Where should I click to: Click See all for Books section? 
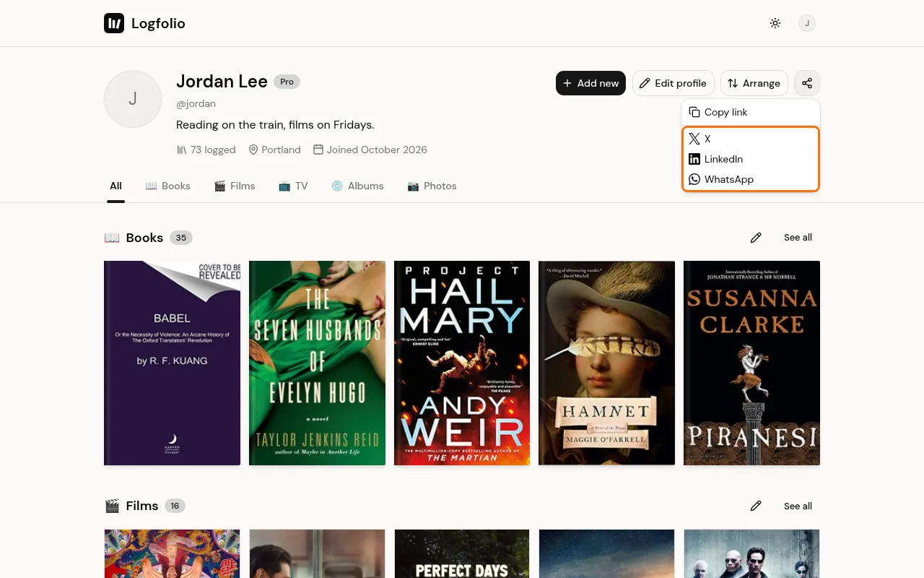(x=798, y=238)
